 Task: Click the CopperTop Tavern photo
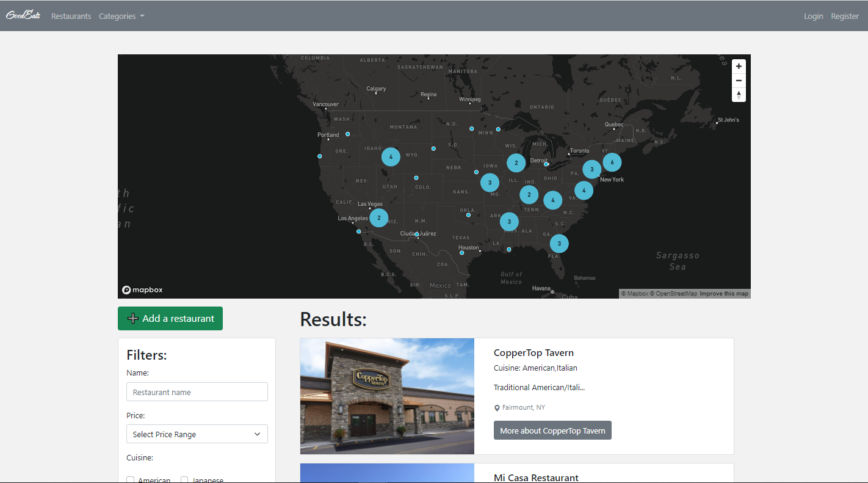(x=387, y=396)
